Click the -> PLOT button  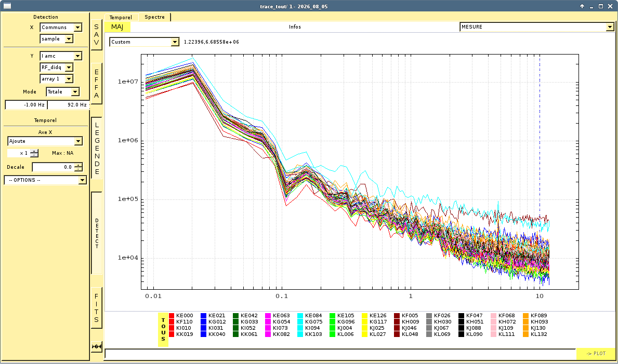(x=596, y=354)
